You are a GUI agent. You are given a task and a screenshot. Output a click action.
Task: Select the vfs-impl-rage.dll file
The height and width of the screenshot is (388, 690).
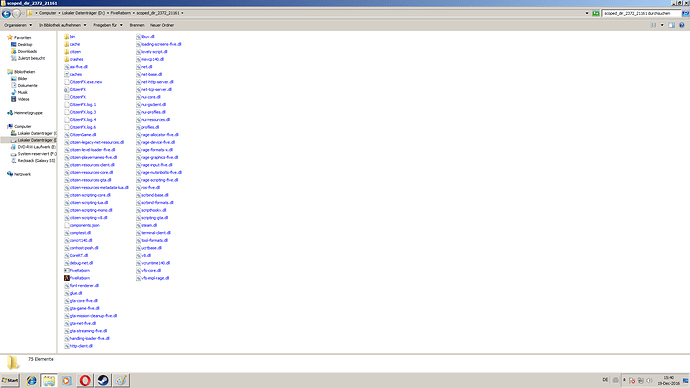[x=153, y=278]
